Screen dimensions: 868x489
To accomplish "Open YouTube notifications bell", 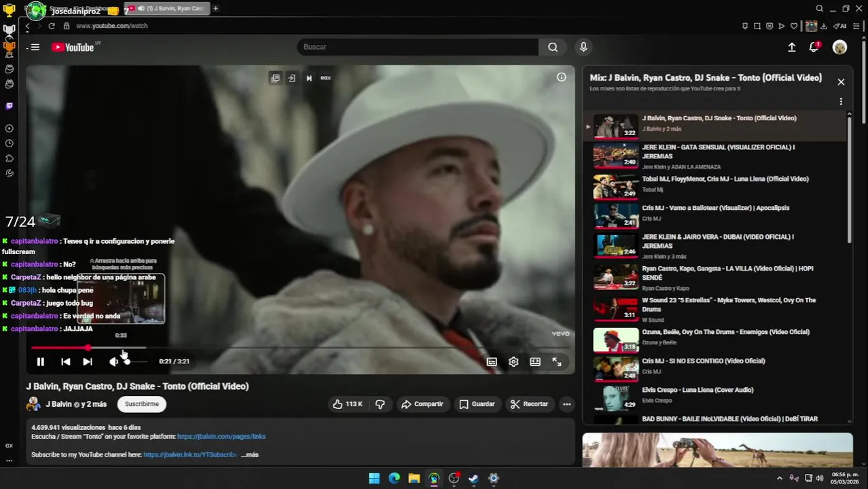I will pyautogui.click(x=814, y=47).
